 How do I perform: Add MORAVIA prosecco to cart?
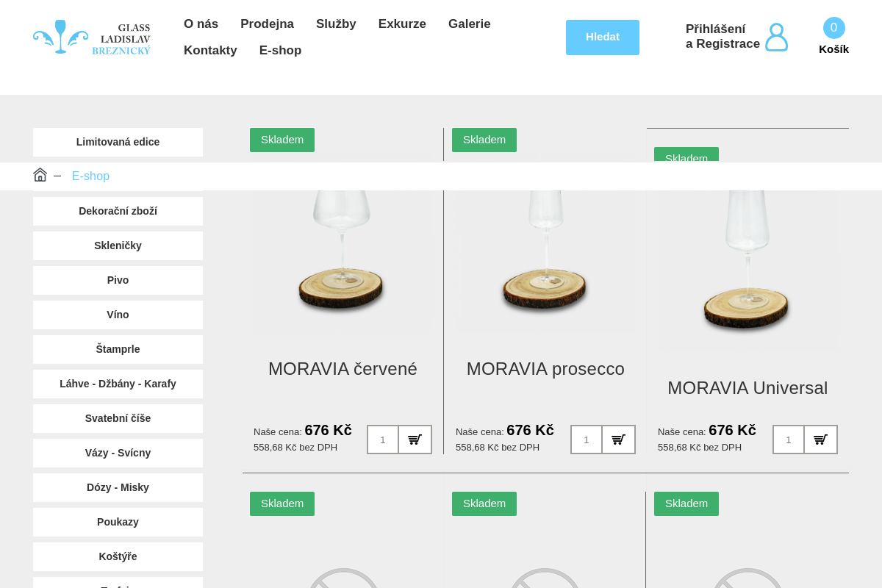click(x=618, y=440)
